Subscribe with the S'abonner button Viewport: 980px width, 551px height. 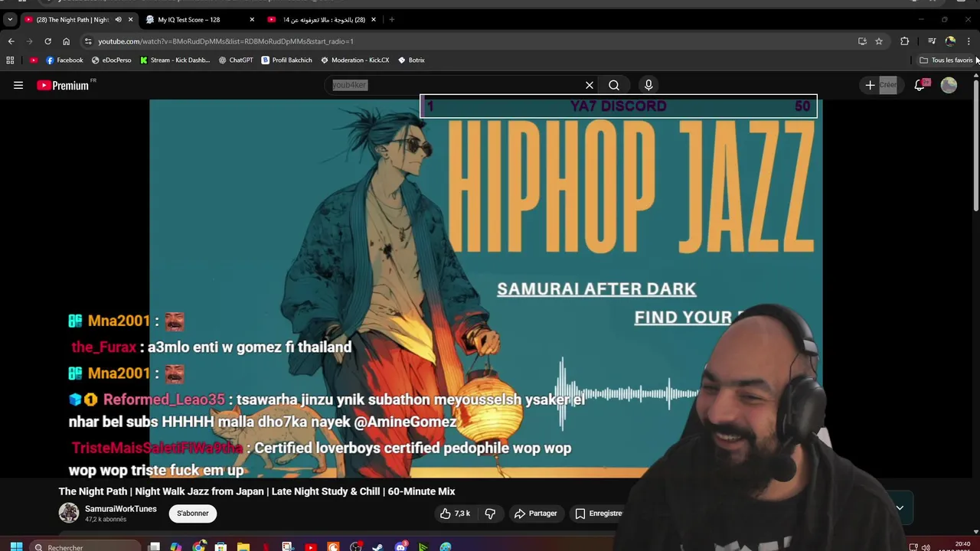(193, 514)
